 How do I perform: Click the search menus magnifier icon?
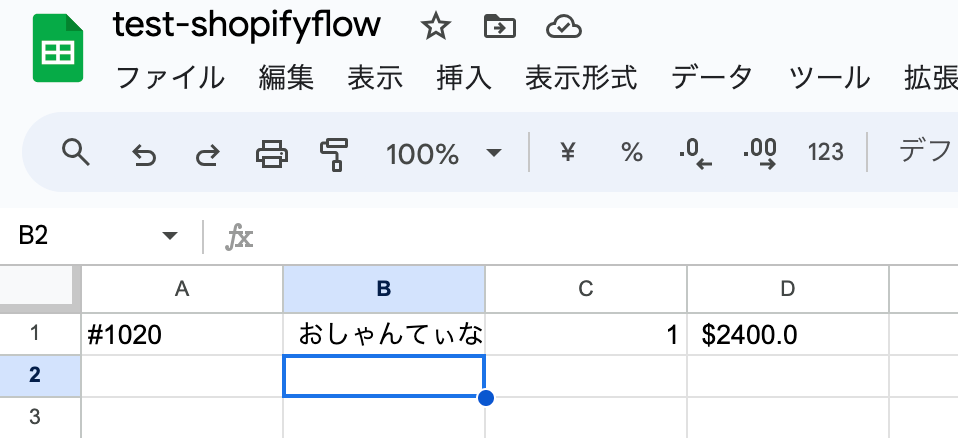coord(76,153)
